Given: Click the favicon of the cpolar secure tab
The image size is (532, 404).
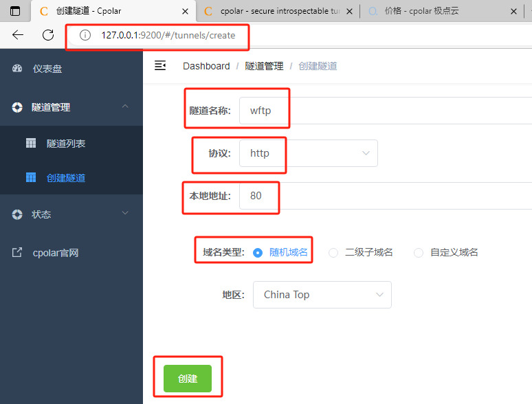Looking at the screenshot, I should (208, 11).
